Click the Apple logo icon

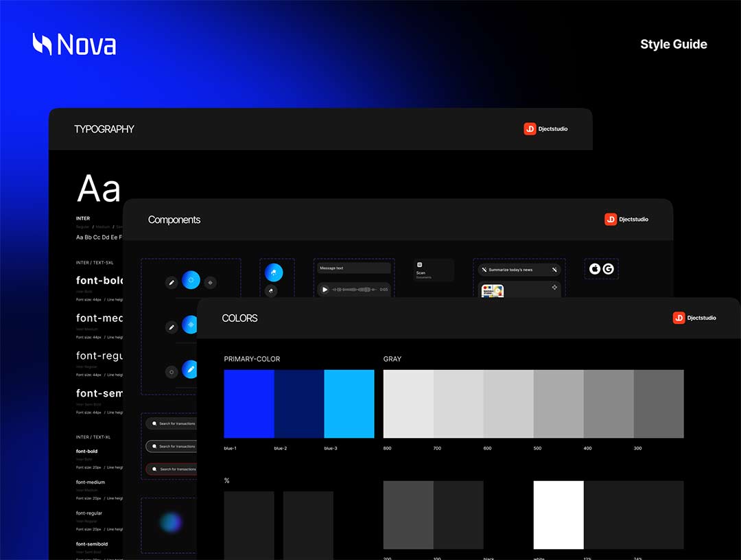click(x=596, y=269)
